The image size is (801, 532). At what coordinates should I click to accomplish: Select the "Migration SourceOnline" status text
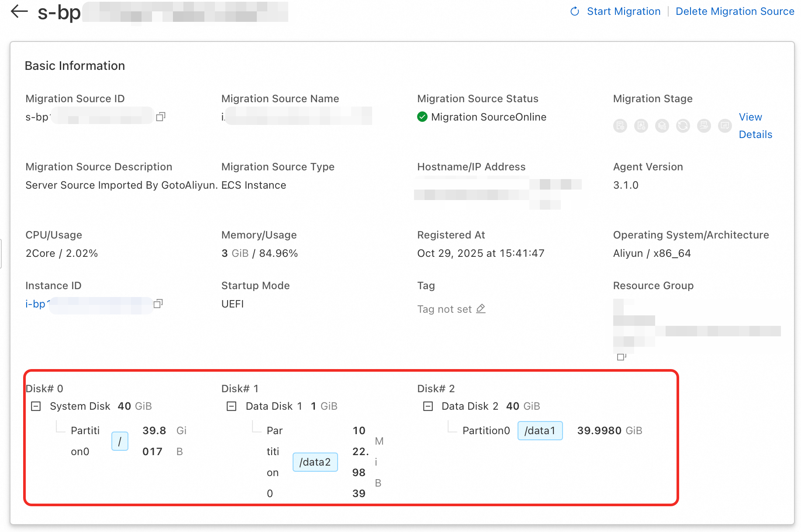(x=489, y=117)
